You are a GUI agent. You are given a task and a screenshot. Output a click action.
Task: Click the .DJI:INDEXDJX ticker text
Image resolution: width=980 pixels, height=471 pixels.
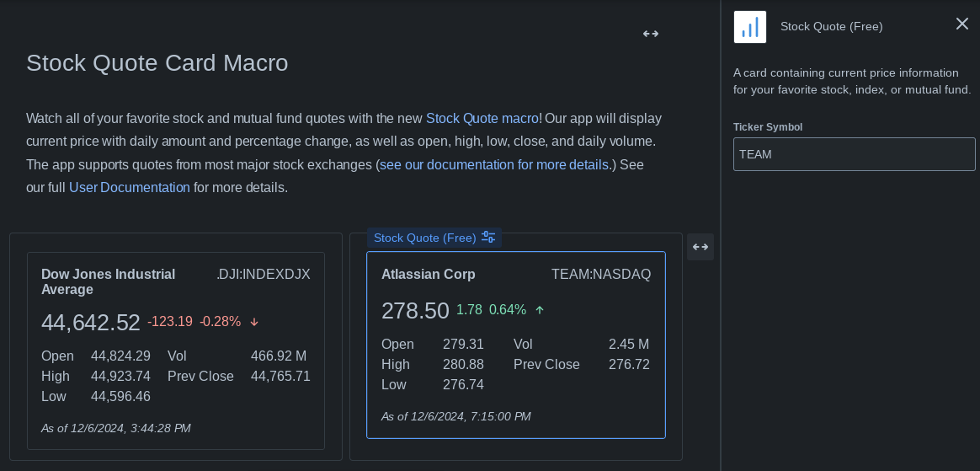264,274
